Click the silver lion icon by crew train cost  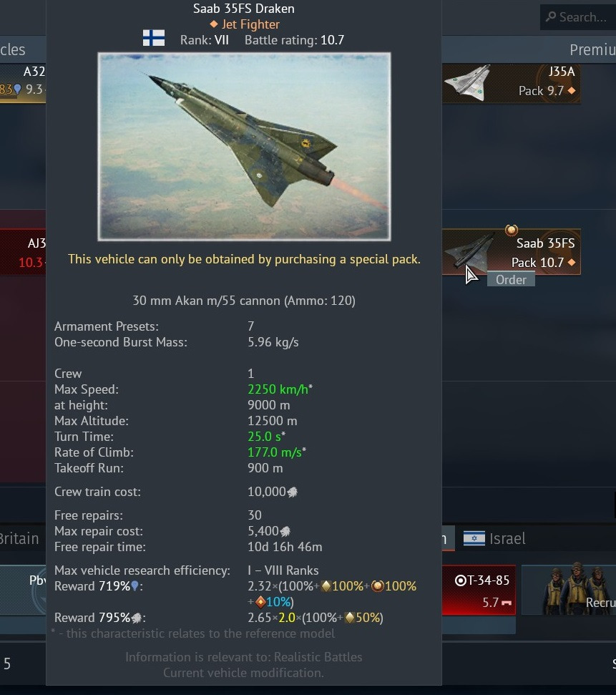pyautogui.click(x=293, y=492)
